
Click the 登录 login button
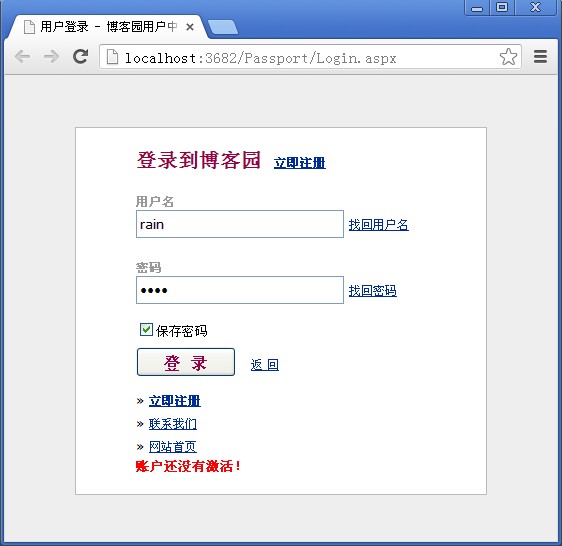point(186,362)
